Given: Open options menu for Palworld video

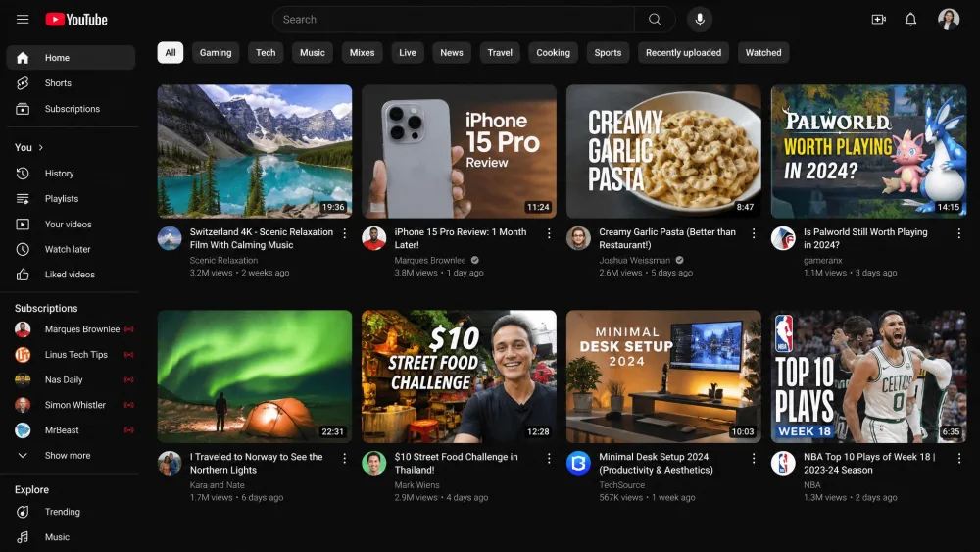Looking at the screenshot, I should [x=958, y=233].
